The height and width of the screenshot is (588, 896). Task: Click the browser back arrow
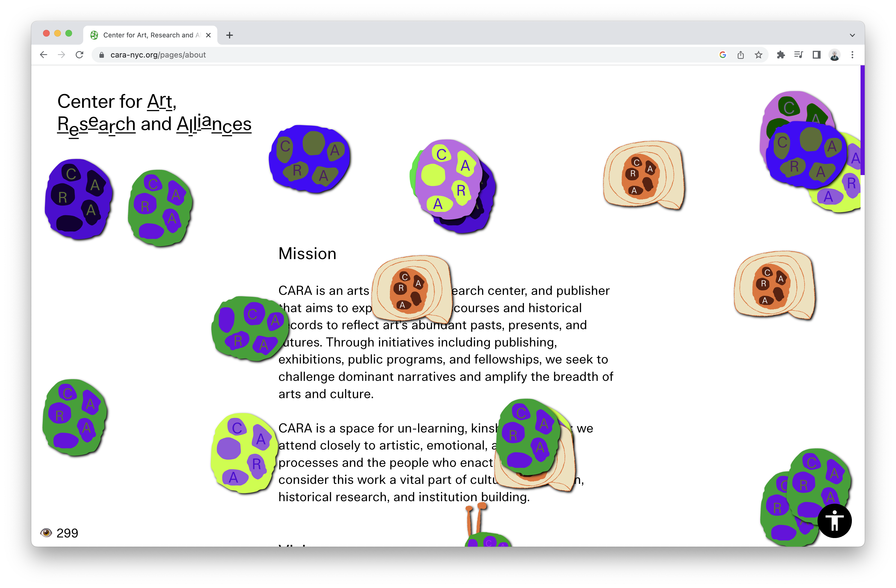44,55
